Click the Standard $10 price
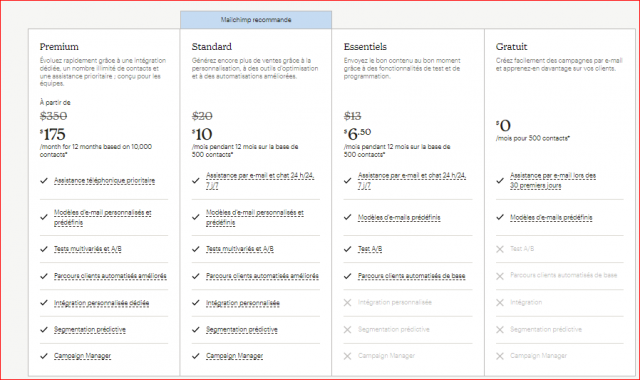 pyautogui.click(x=202, y=134)
